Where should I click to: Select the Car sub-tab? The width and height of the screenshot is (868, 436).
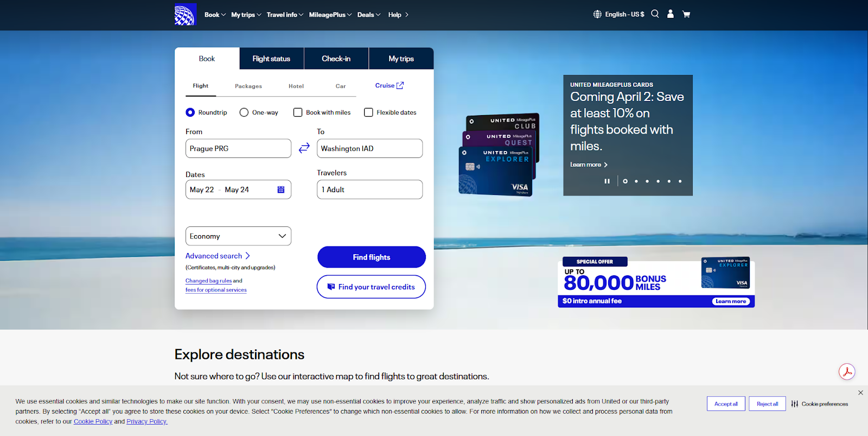[341, 86]
